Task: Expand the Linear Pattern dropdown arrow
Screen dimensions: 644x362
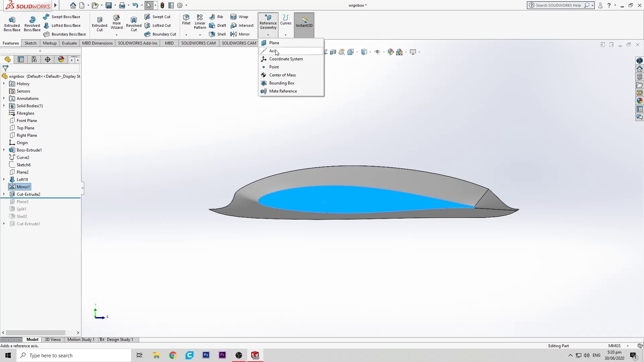Action: [200, 35]
